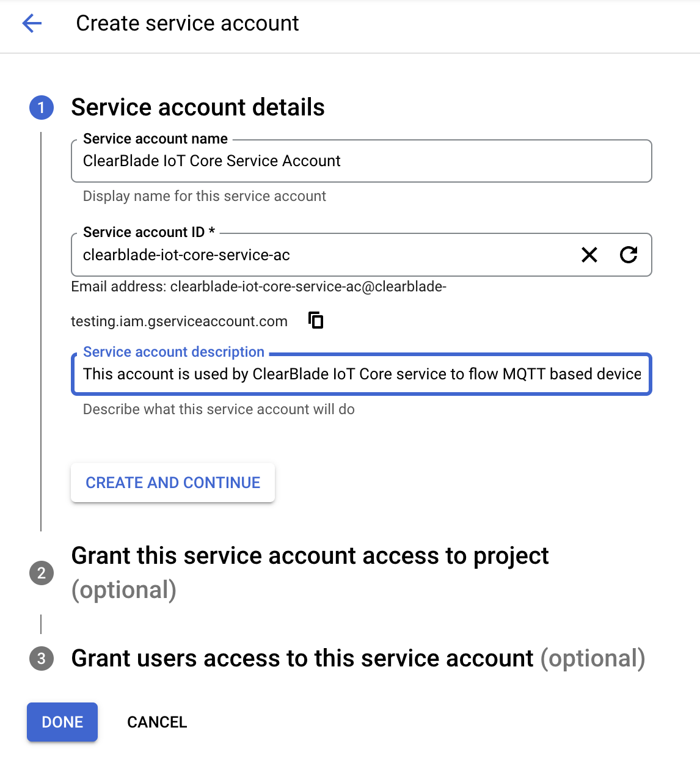Click the Create service account page title
This screenshot has width=700, height=766.
click(188, 24)
